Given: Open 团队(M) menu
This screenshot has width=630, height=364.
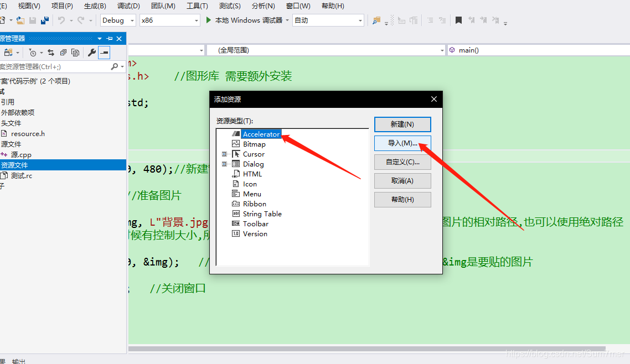Looking at the screenshot, I should click(x=163, y=6).
